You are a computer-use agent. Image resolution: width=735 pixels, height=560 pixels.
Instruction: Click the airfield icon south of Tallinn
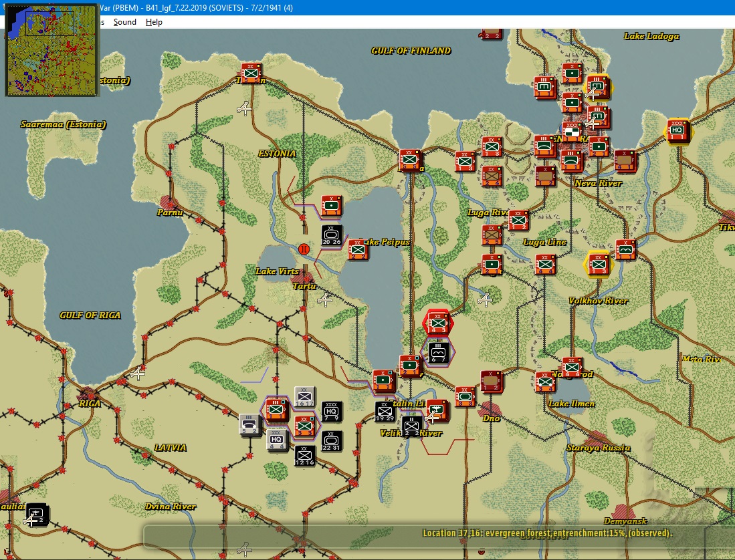pyautogui.click(x=243, y=109)
